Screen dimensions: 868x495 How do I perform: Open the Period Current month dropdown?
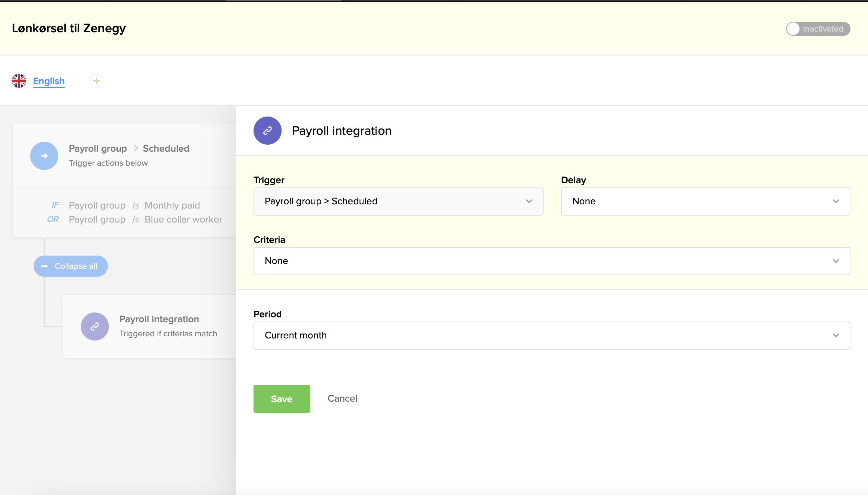tap(551, 336)
